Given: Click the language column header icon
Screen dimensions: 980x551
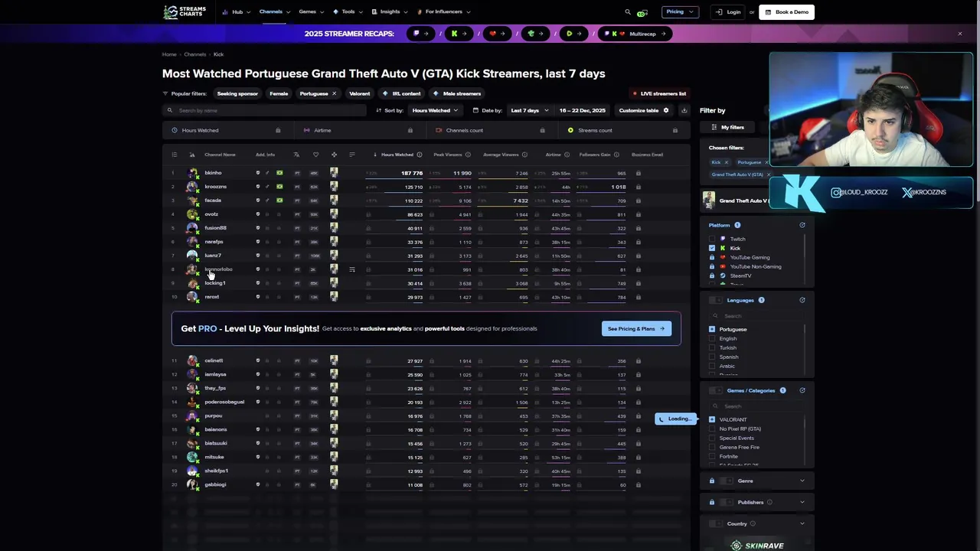Looking at the screenshot, I should [296, 155].
